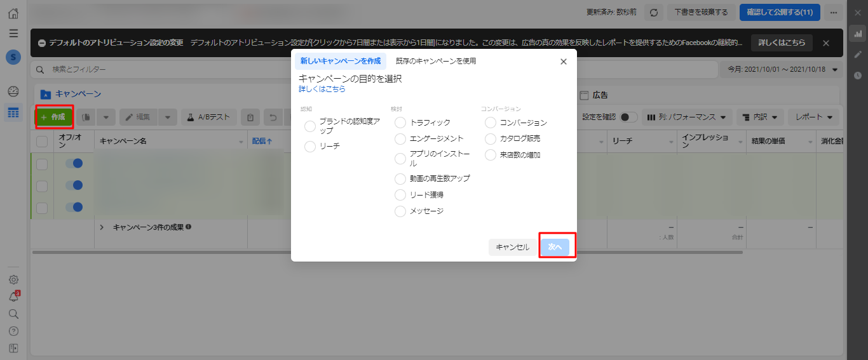Open the dropdown arrow beside 編集
This screenshot has width=868, height=360.
click(x=167, y=117)
